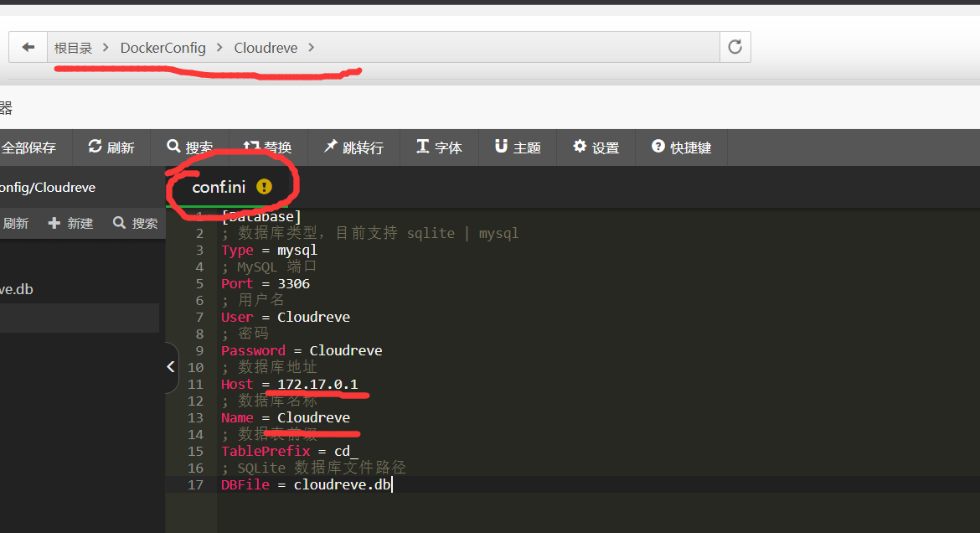Open the 跳转行 go-to-line tool
Screen dimensions: 980x533
click(353, 147)
